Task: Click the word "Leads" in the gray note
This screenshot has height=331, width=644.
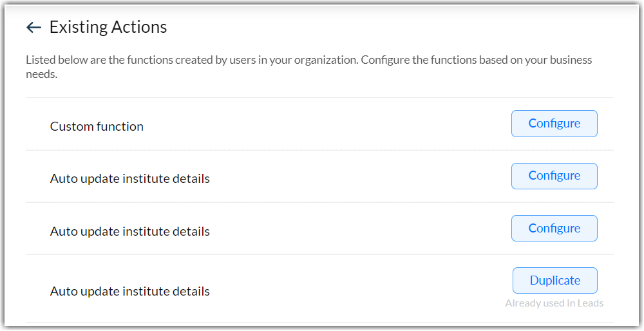Action: [x=591, y=303]
